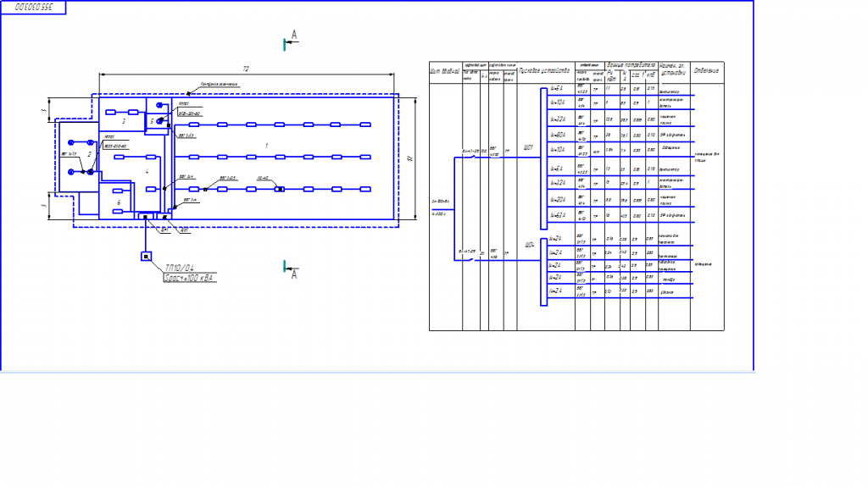Click the first table column header
The height and width of the screenshot is (487, 868).
coord(445,71)
